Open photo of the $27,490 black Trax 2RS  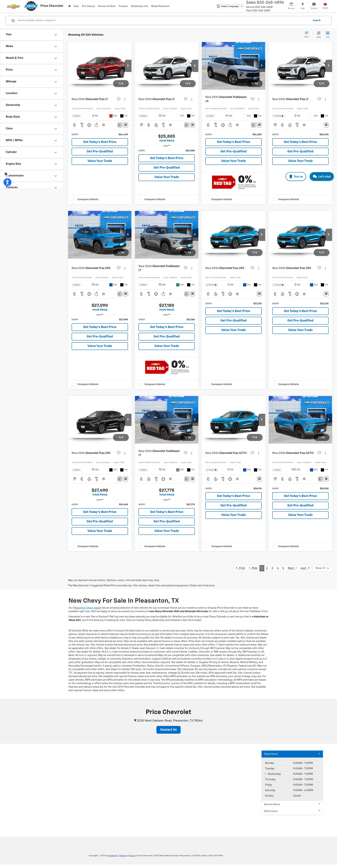[100, 420]
